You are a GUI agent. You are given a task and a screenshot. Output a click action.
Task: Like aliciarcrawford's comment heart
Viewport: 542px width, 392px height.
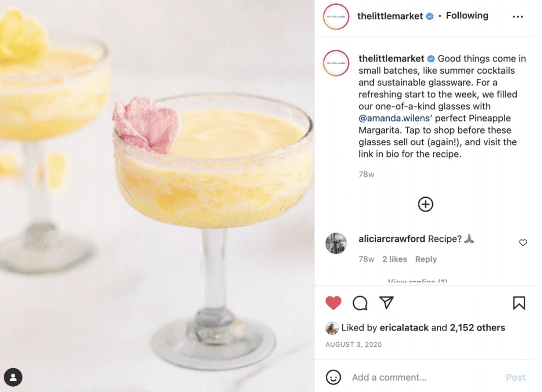tap(523, 242)
